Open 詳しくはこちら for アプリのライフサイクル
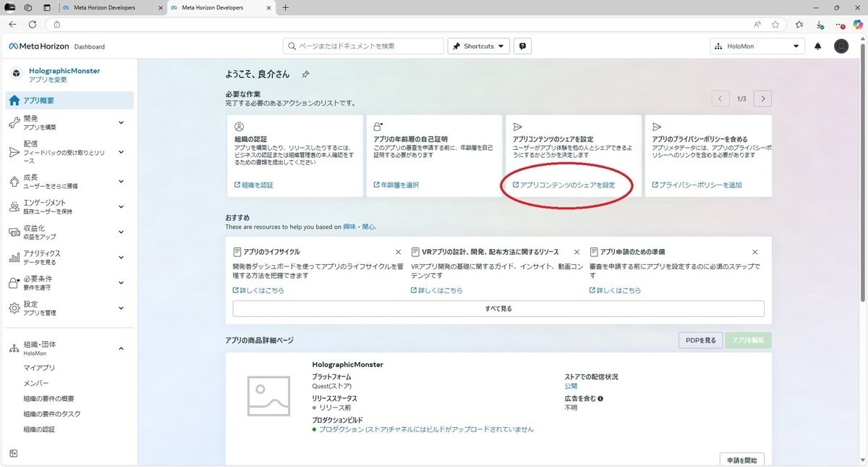The height and width of the screenshot is (467, 868). coord(258,290)
